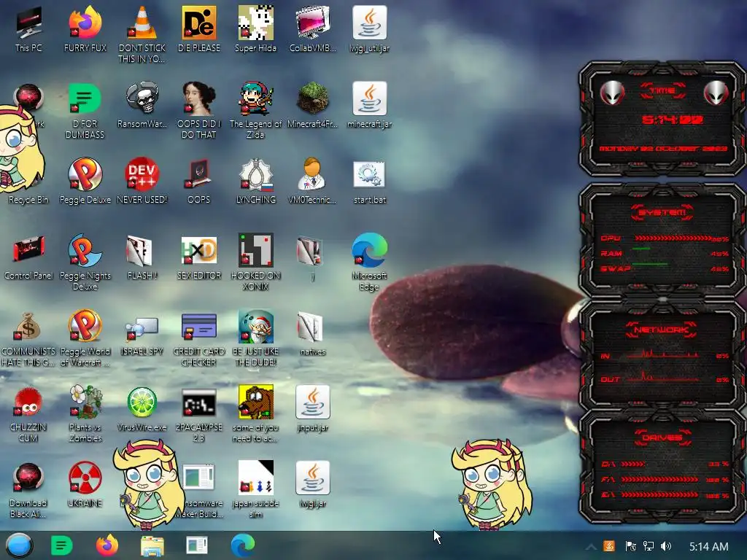Open File Explorer from taskbar
Image resolution: width=747 pixels, height=560 pixels.
(x=152, y=545)
